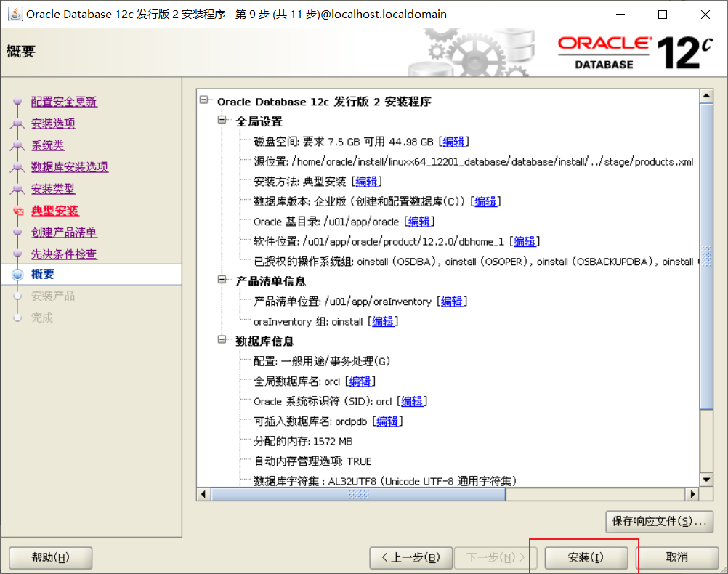The width and height of the screenshot is (728, 574).
Task: Collapse the 数据库信息 section
Action: tap(222, 339)
